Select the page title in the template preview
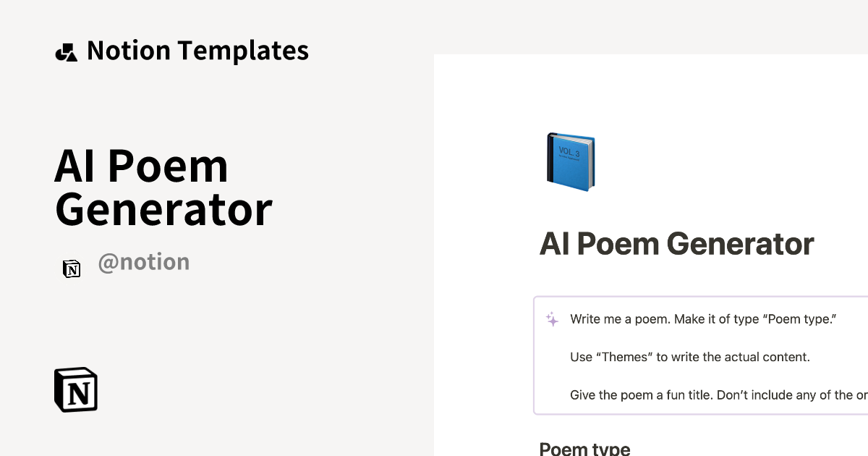This screenshot has height=456, width=868. pyautogui.click(x=676, y=244)
